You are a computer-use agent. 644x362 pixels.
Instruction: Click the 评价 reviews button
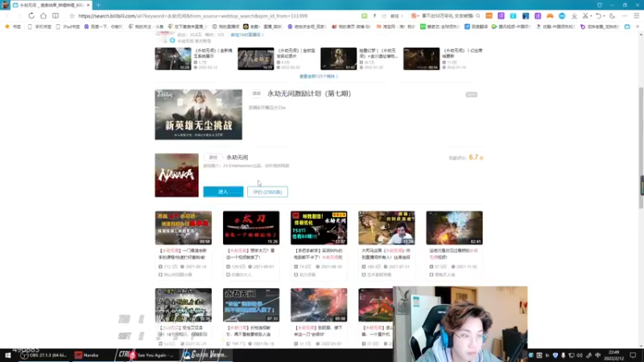[x=267, y=191]
